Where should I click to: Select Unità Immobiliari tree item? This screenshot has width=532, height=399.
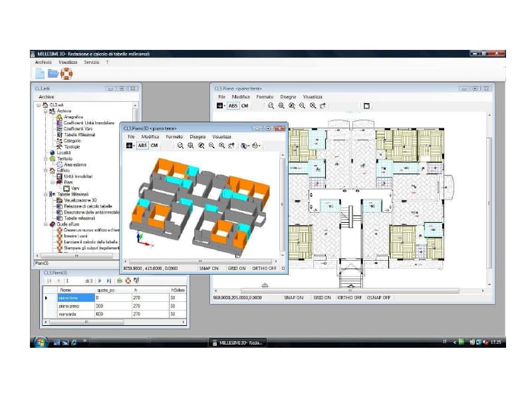pos(78,176)
